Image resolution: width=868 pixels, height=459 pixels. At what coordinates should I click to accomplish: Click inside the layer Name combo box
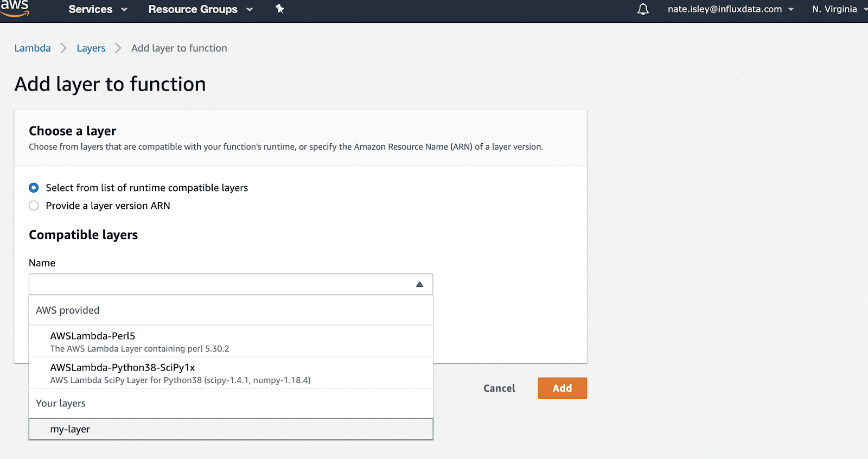point(231,284)
